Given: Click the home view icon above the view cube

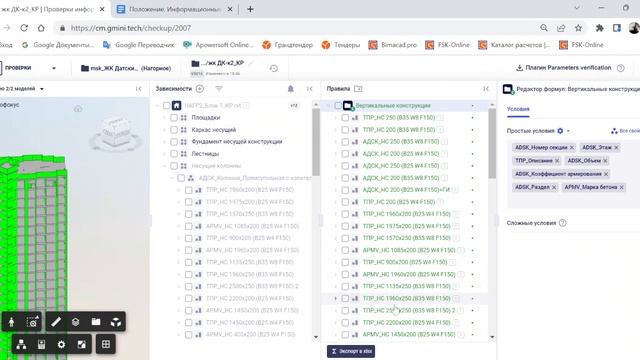Looking at the screenshot, I should [78, 108].
